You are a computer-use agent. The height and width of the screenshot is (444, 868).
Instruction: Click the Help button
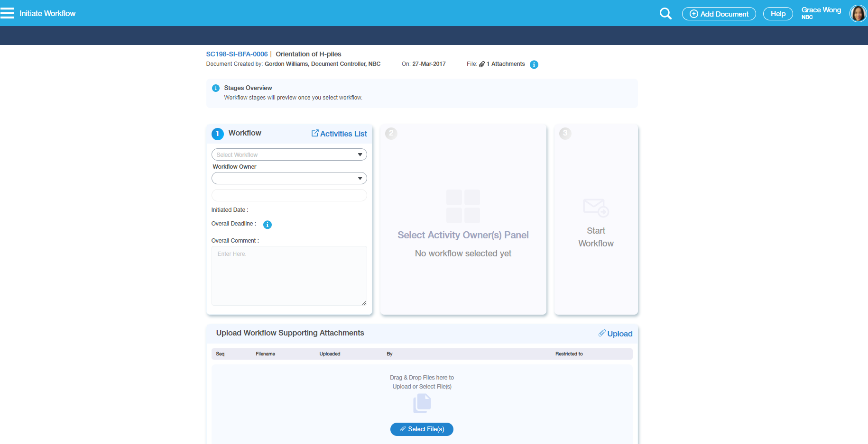coord(777,14)
